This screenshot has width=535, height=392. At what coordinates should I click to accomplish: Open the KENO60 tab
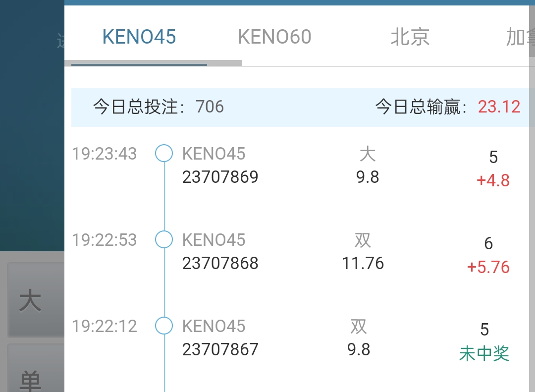[x=274, y=37]
